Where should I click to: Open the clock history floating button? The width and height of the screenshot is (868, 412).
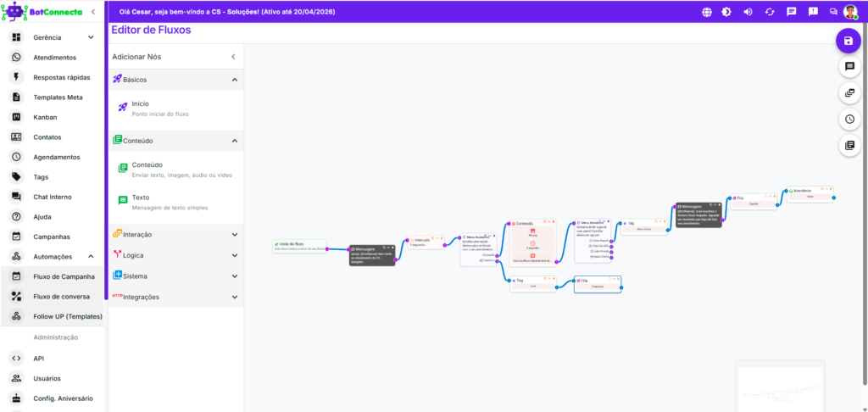point(849,119)
